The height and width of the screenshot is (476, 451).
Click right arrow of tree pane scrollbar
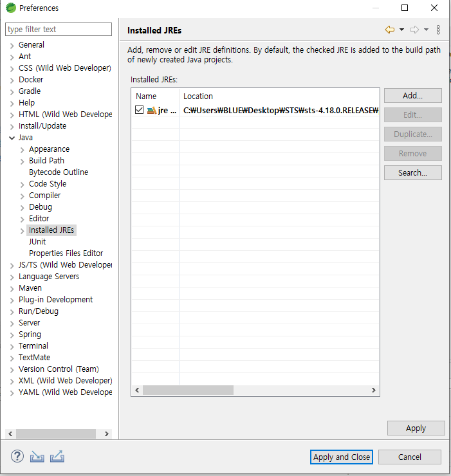tap(107, 434)
